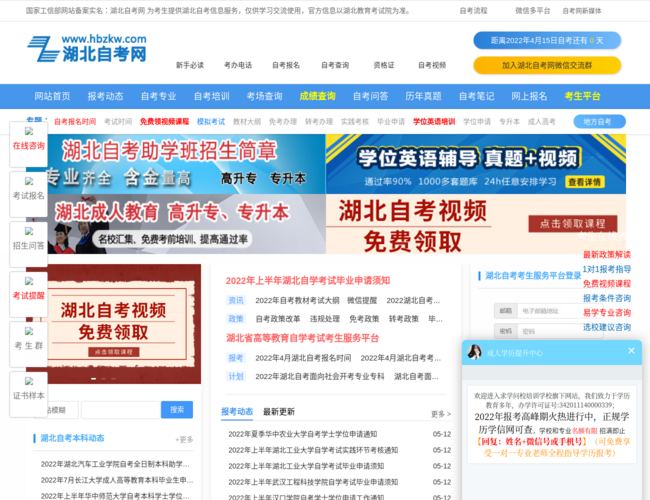Go to 网站首页 in navigation bar

52,96
